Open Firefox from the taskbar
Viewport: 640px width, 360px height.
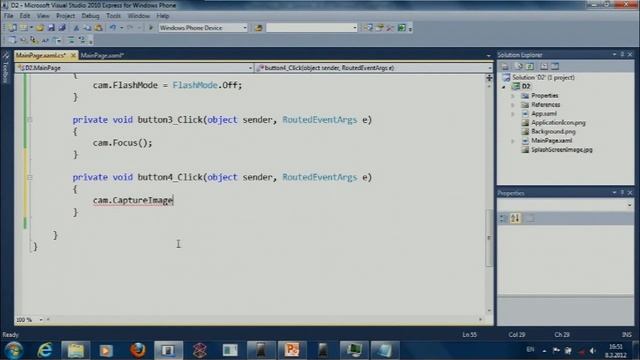pyautogui.click(x=138, y=350)
